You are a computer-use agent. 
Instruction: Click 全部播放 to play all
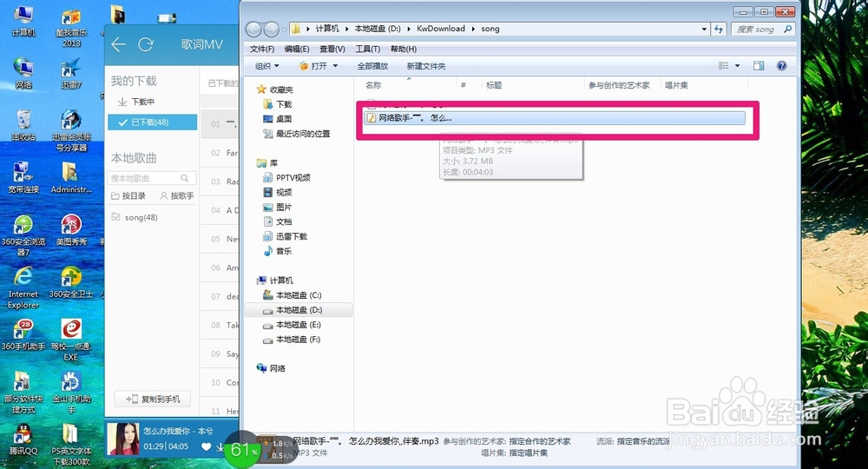(372, 66)
